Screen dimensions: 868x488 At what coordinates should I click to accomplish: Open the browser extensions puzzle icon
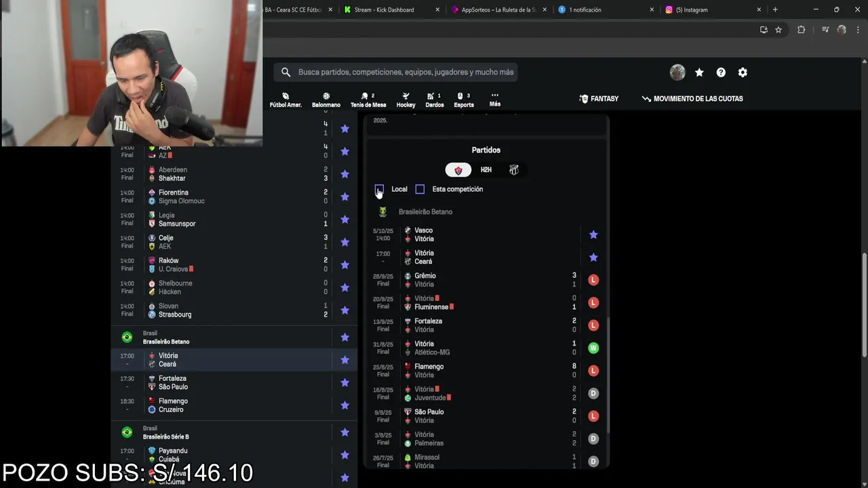point(801,30)
